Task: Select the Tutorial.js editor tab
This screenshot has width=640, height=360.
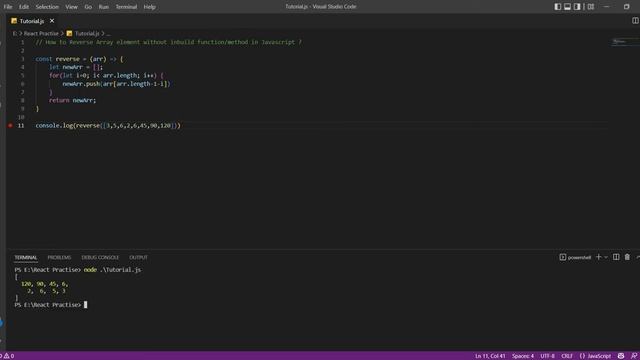Action: point(32,21)
